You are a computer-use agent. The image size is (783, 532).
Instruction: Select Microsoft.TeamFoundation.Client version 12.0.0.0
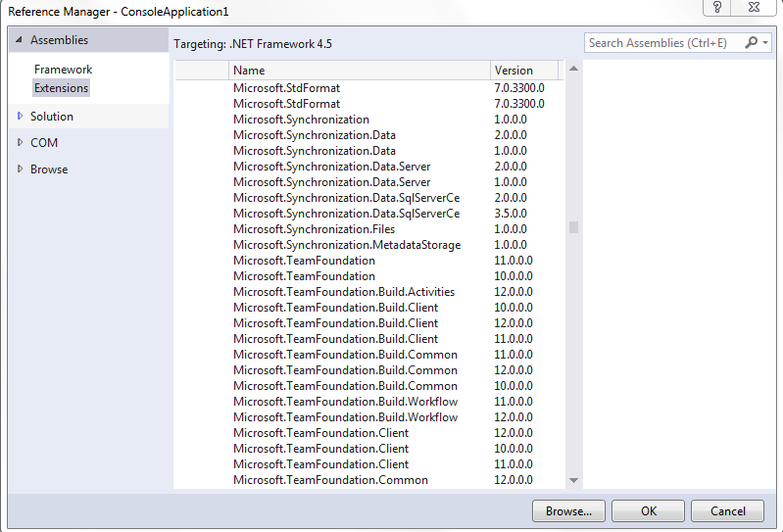(x=369, y=433)
